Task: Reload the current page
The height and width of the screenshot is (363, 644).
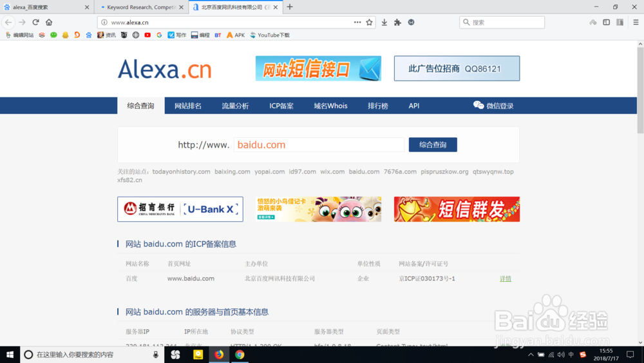Action: [35, 22]
